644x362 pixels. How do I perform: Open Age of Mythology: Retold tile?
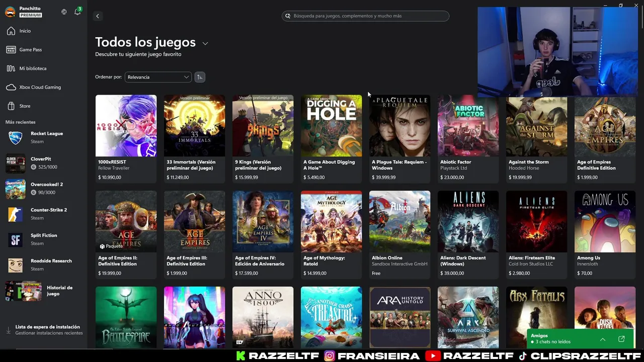click(x=331, y=234)
